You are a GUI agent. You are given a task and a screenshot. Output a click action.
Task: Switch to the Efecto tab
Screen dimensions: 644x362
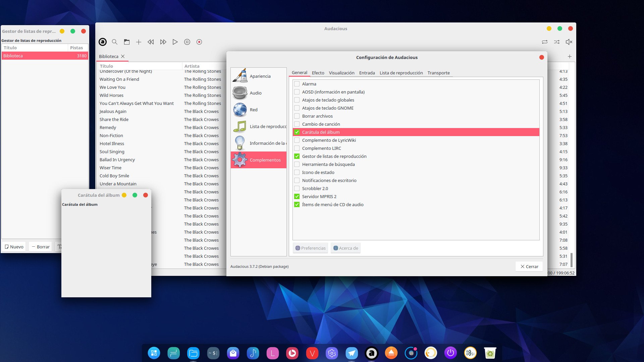click(x=318, y=73)
